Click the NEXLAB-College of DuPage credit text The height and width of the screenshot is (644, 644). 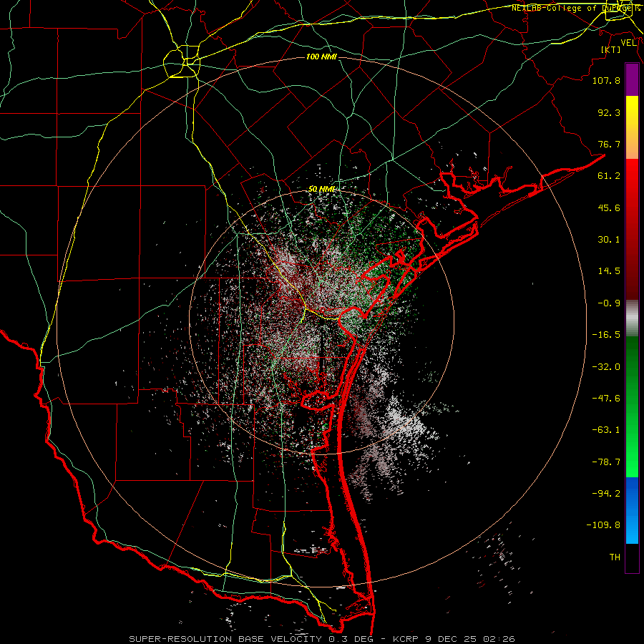point(575,8)
